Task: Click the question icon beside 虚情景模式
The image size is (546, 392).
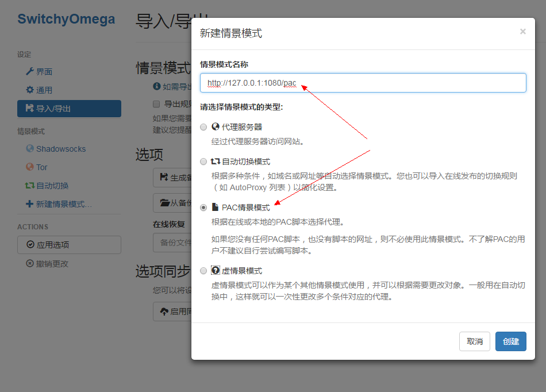Action: click(x=216, y=271)
